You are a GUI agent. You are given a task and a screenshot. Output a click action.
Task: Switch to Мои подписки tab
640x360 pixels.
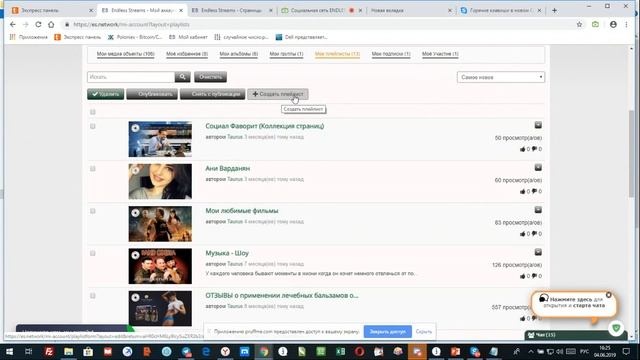[391, 54]
